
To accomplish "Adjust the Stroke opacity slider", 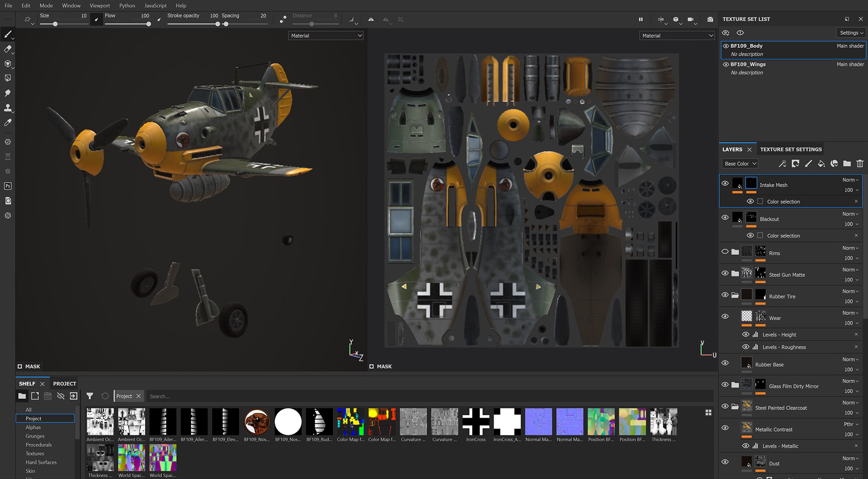I will point(193,24).
